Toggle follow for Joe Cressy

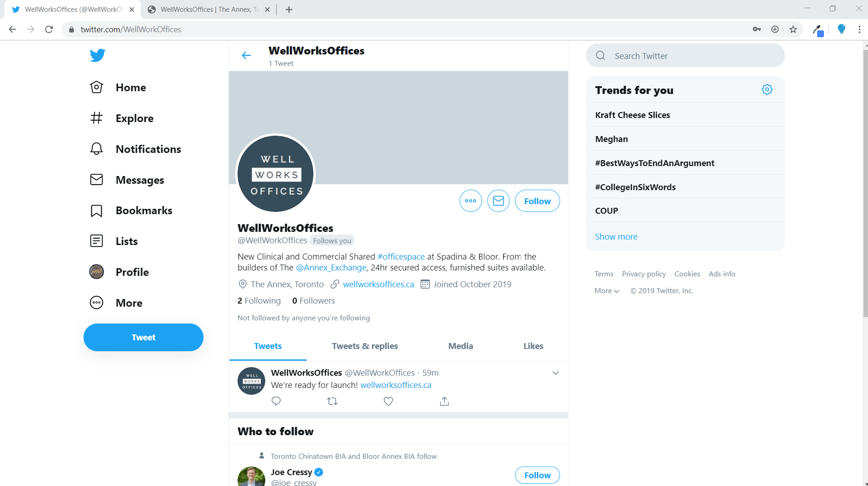[537, 475]
